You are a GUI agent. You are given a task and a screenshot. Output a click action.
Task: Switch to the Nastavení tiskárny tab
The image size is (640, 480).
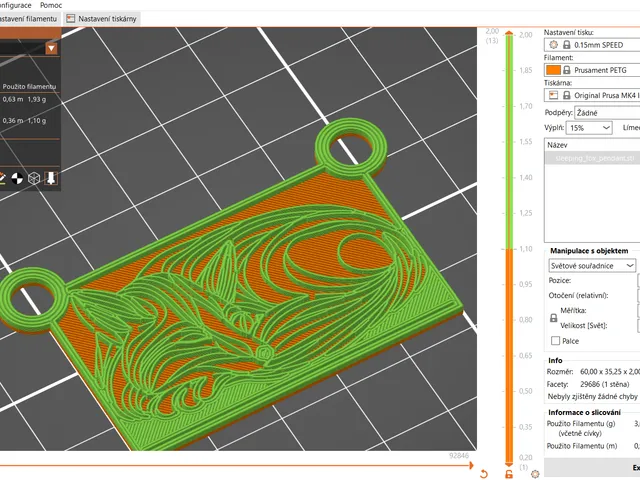(102, 19)
